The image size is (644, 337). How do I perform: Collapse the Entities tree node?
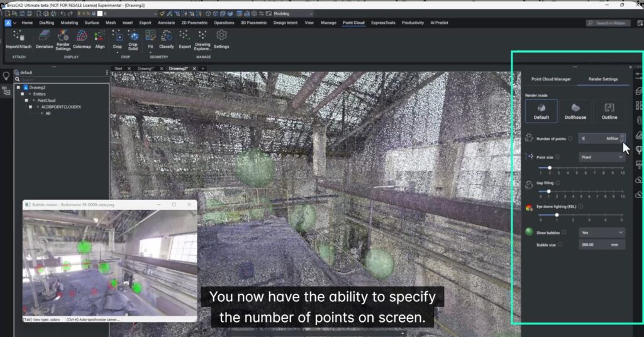pyautogui.click(x=23, y=94)
